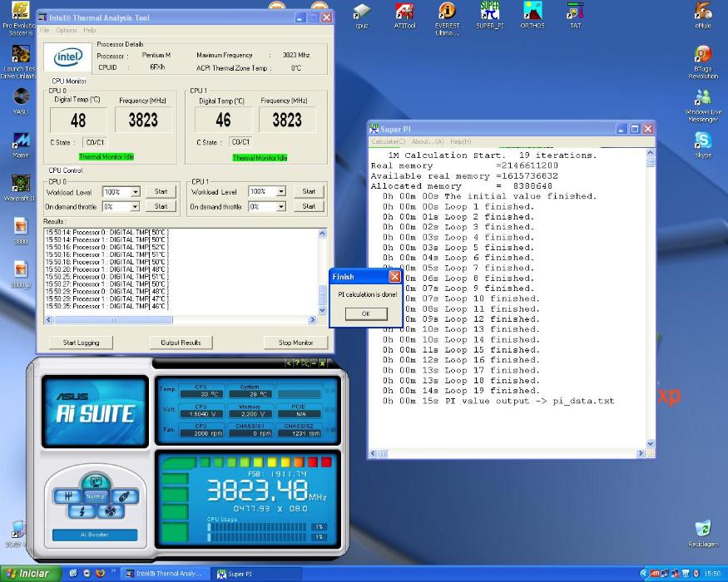
Task: Launch the ORTHOS desktop icon
Action: coord(532,15)
